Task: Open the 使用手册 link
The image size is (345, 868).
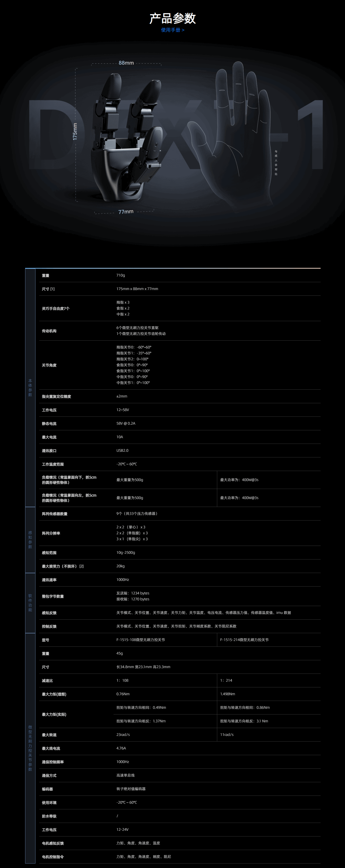Action: tap(172, 30)
